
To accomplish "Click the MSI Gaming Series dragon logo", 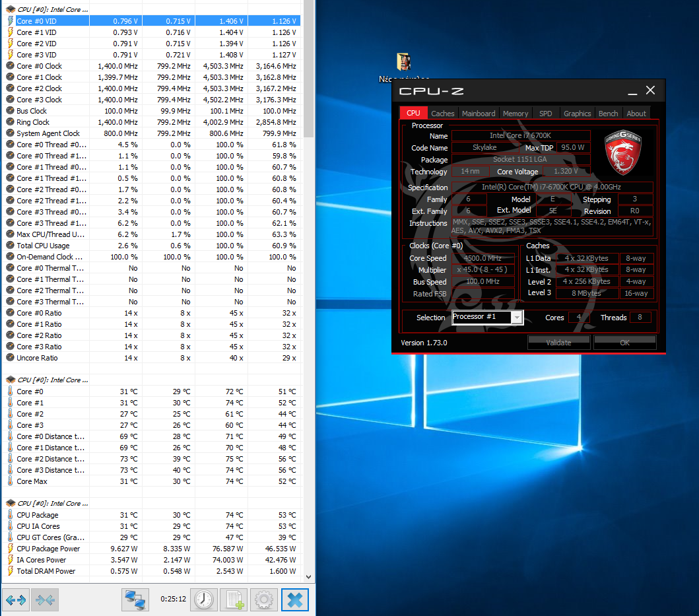I will coord(623,152).
